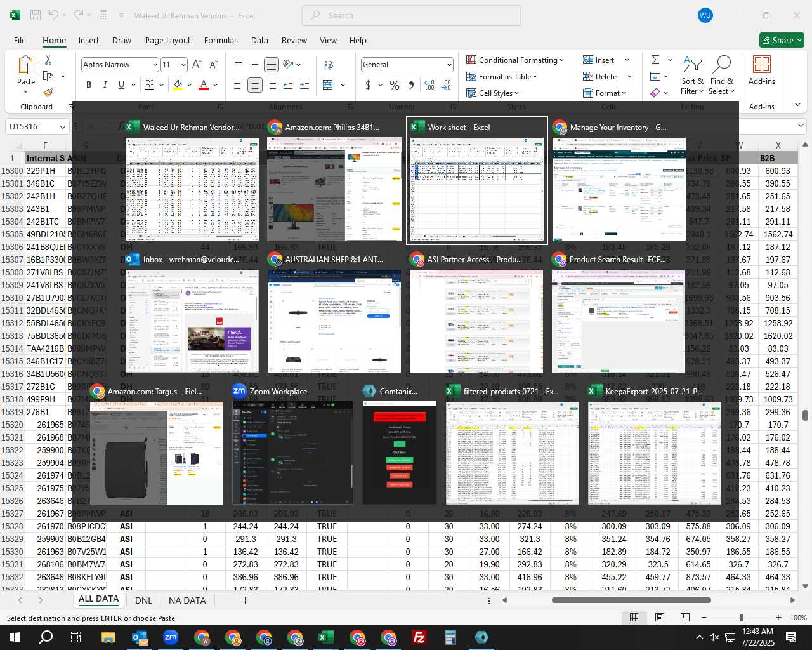Click the Format cells button
Image resolution: width=812 pixels, height=650 pixels.
coord(605,93)
